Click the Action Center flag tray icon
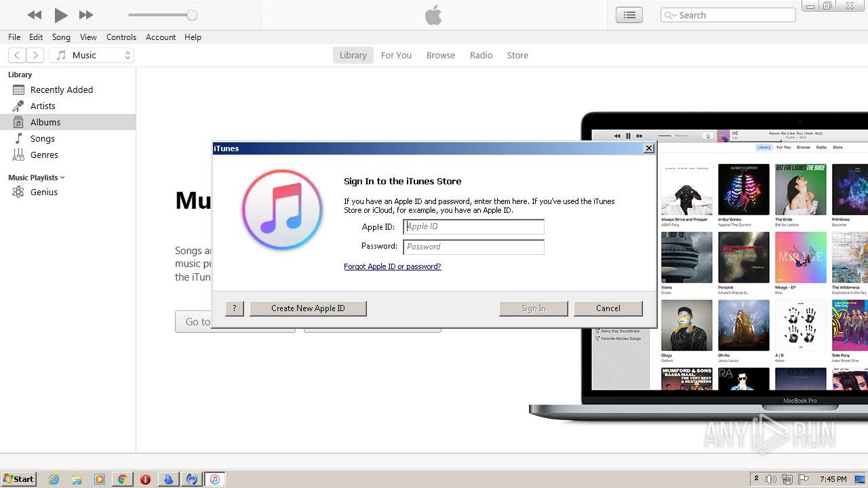The width and height of the screenshot is (868, 488). [804, 479]
